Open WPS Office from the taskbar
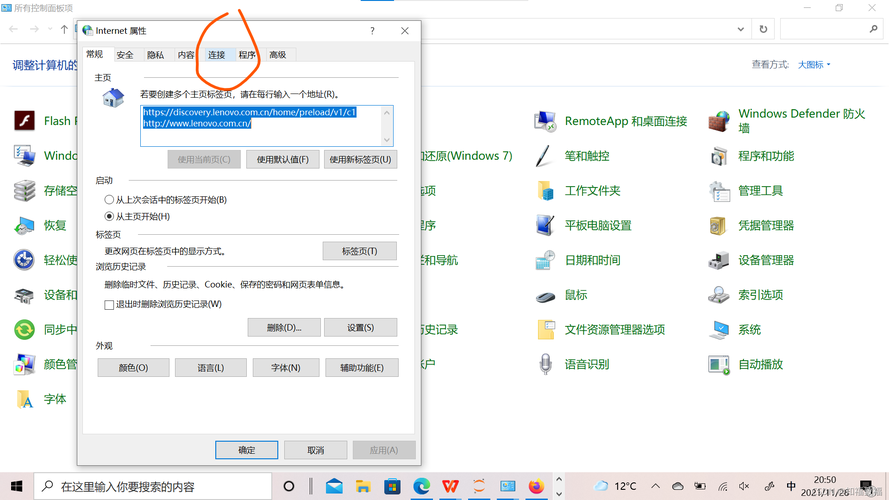 point(450,486)
